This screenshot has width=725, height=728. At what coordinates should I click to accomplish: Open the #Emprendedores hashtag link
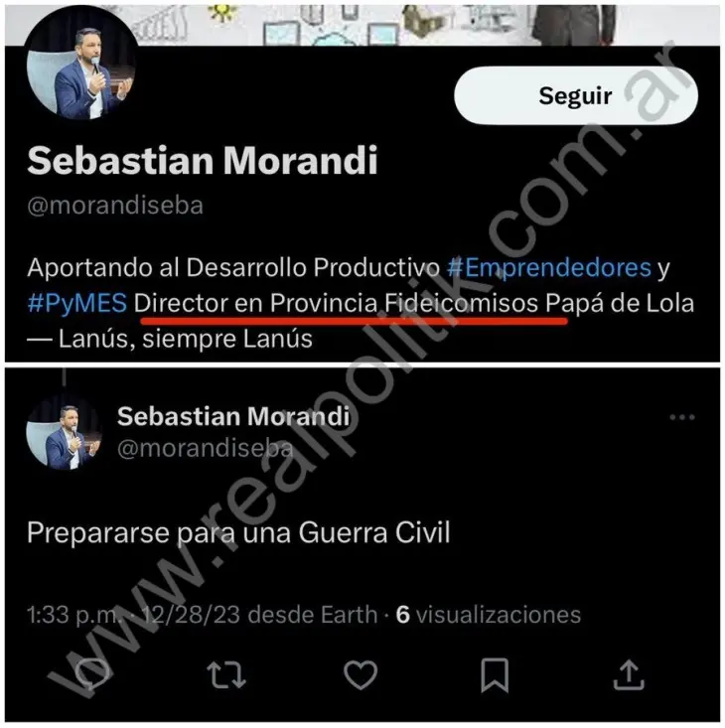point(549,267)
